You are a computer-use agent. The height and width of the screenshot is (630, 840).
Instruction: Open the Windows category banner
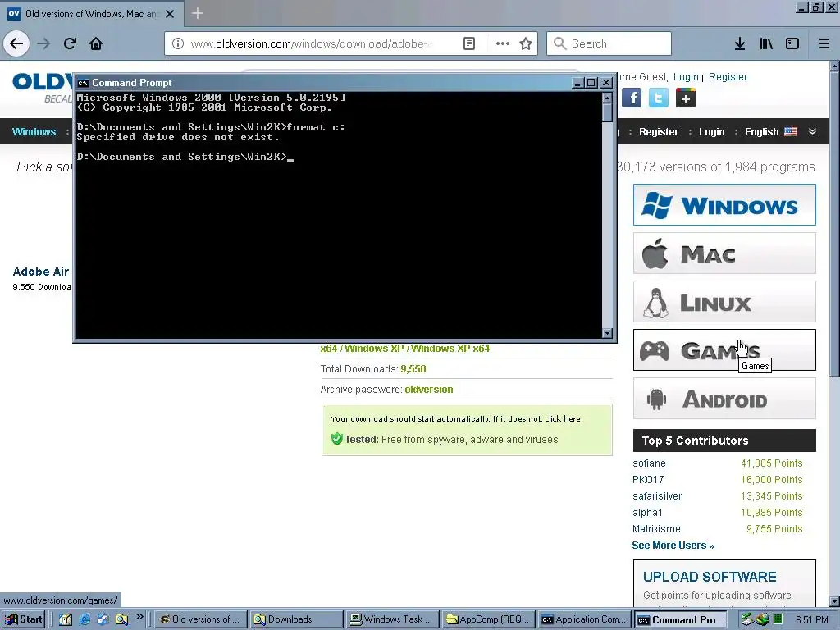pos(724,204)
